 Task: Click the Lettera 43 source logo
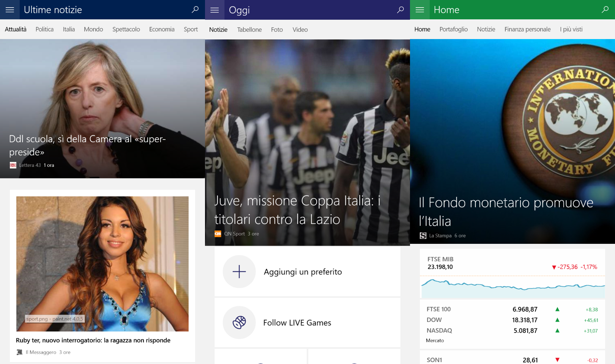click(x=13, y=165)
